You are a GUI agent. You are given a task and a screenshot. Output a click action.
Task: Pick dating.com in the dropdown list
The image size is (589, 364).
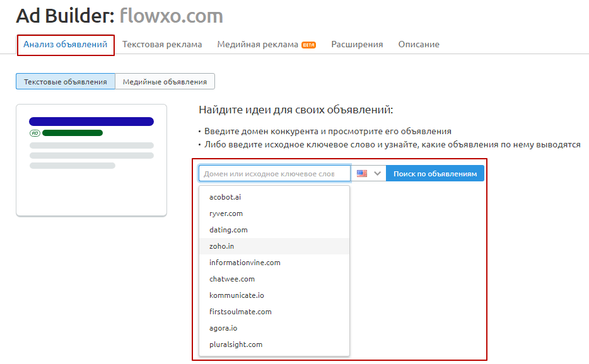[x=274, y=230]
